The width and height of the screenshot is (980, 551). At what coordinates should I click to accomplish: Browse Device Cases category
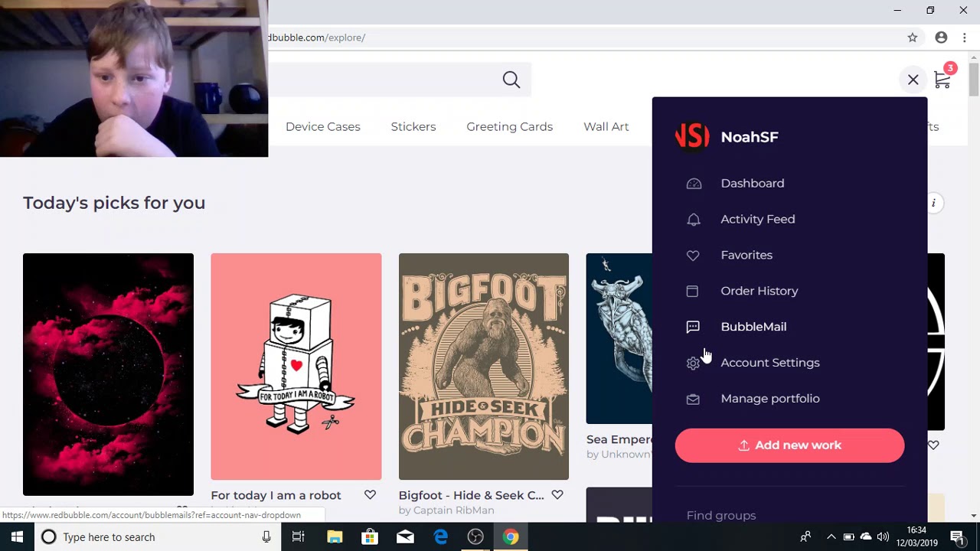click(x=323, y=126)
